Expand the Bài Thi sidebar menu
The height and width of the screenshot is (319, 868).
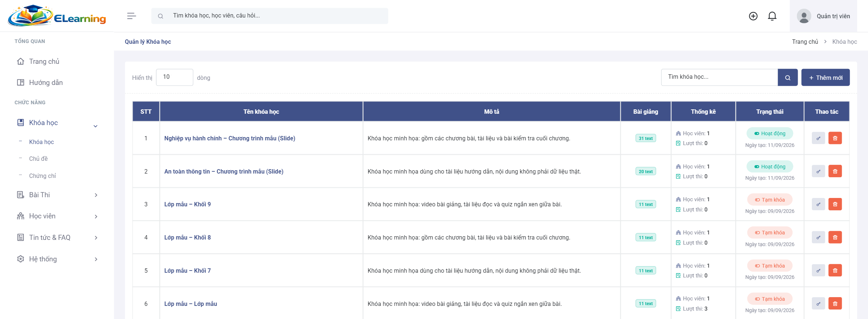point(57,195)
